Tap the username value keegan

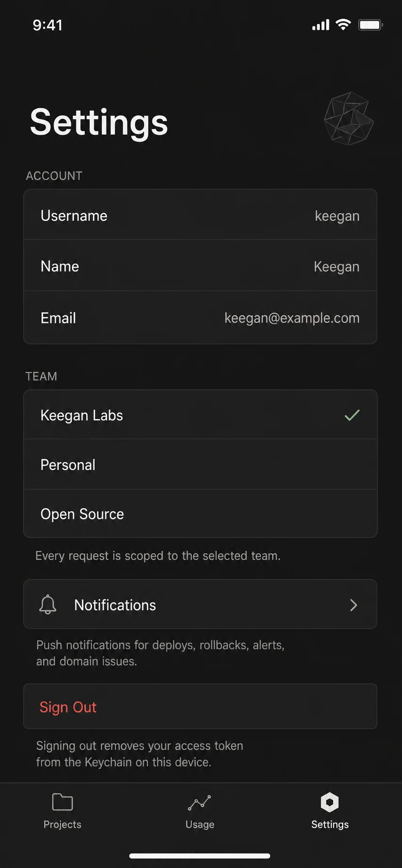[x=337, y=217]
